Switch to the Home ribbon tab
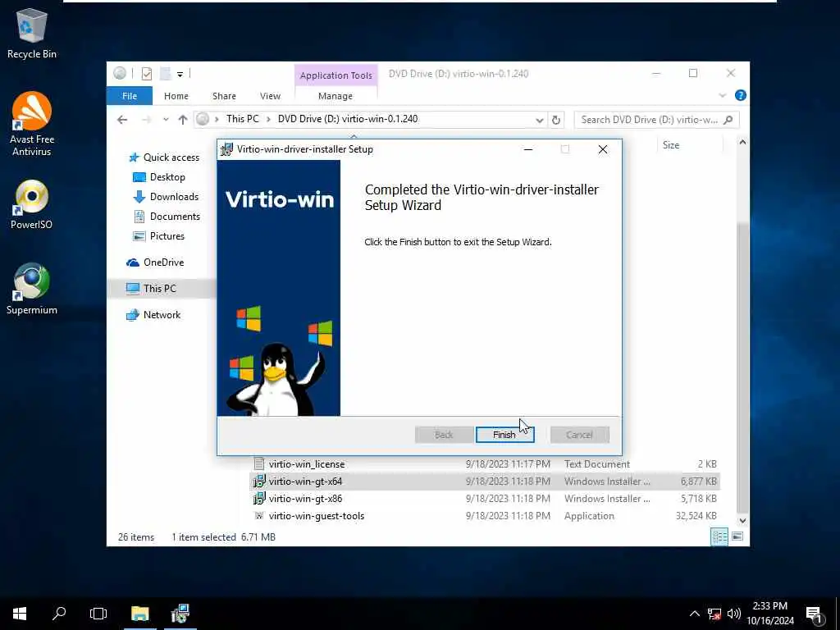840x630 pixels. pos(176,96)
